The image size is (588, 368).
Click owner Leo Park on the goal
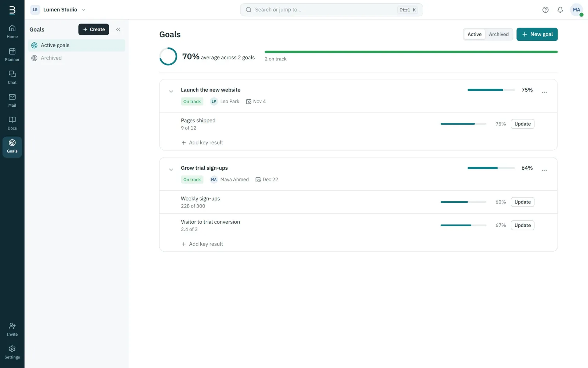pyautogui.click(x=225, y=102)
